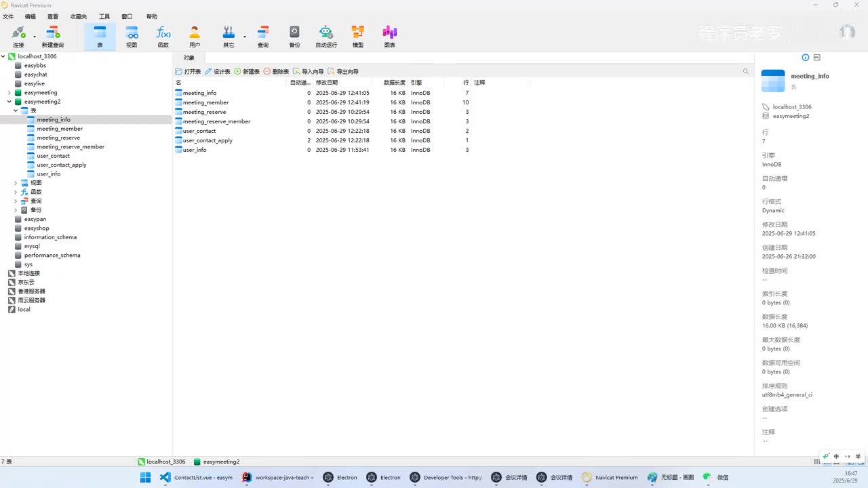Switch to the Paint (无标题 - 画图) taskbar item
This screenshot has width=868, height=488.
point(671,477)
